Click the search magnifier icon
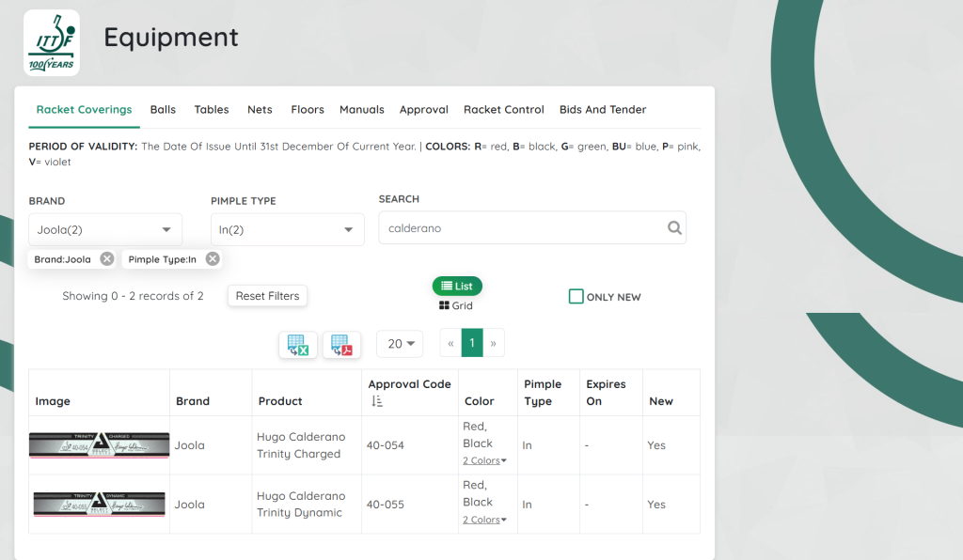This screenshot has height=560, width=963. click(x=674, y=228)
